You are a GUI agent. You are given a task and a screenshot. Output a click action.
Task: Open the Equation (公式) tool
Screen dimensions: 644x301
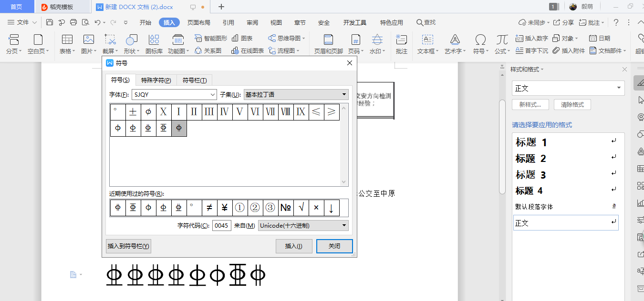coord(502,44)
